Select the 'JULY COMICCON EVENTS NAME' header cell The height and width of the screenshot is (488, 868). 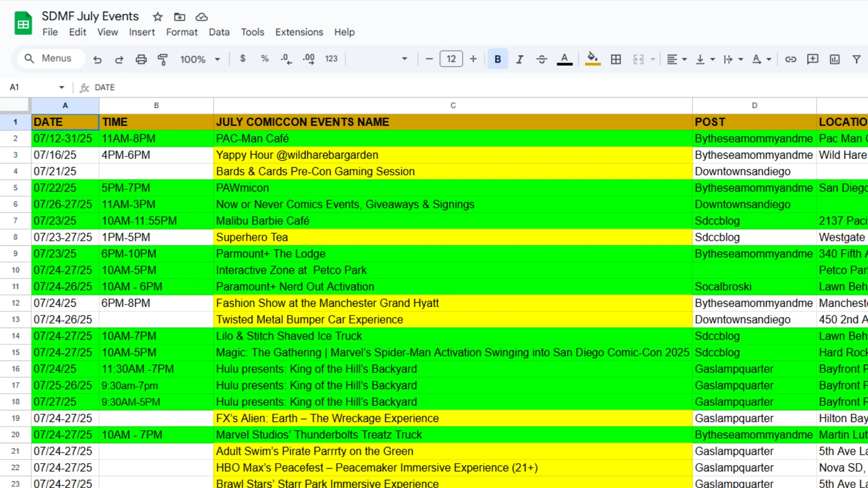[453, 122]
